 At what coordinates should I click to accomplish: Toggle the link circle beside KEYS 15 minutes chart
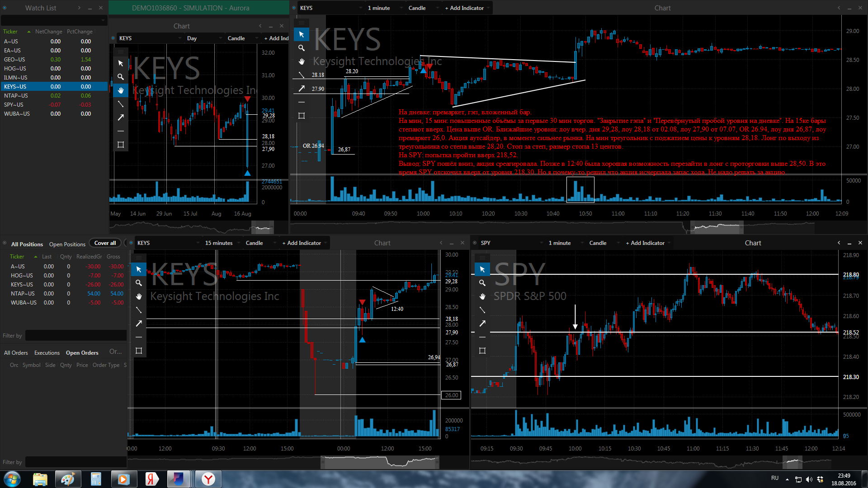[131, 243]
